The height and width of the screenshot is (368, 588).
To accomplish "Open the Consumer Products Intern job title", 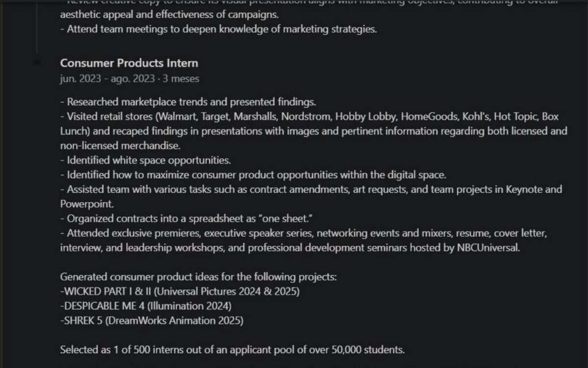I will pyautogui.click(x=129, y=63).
